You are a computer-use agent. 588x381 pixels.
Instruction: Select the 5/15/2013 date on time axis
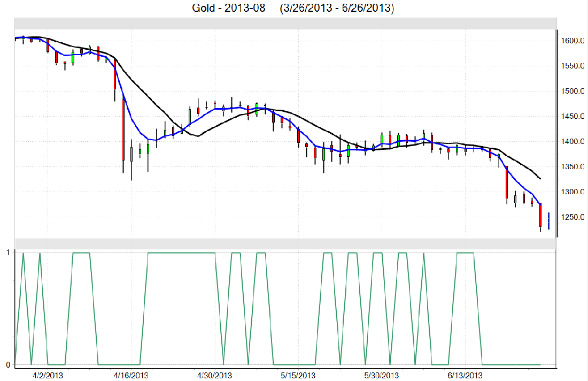point(298,375)
